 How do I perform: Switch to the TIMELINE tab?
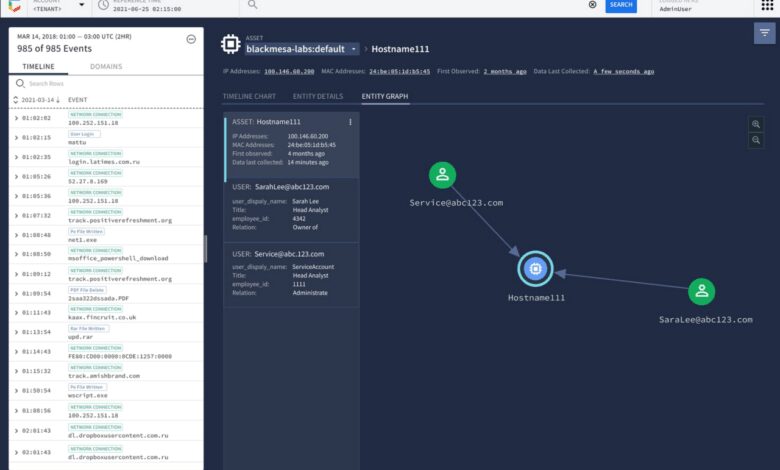point(38,67)
